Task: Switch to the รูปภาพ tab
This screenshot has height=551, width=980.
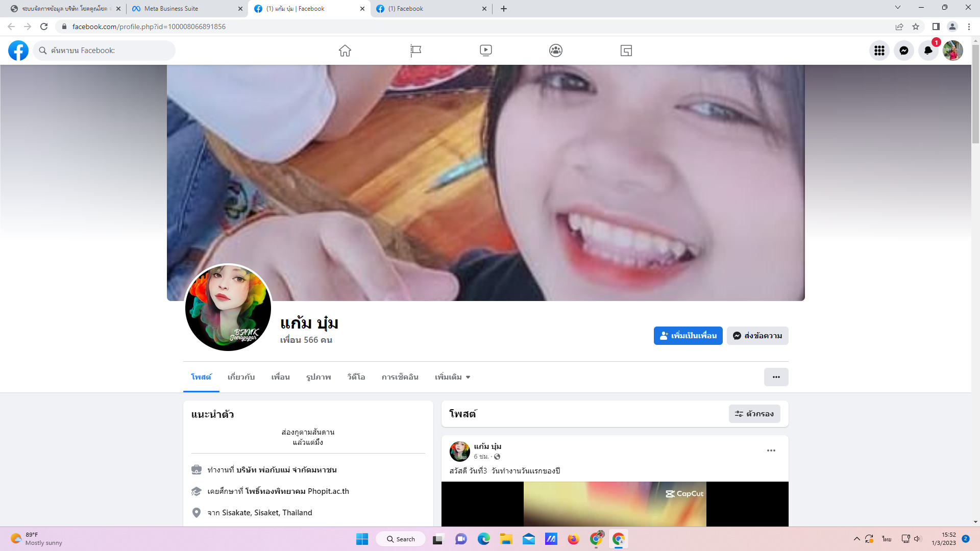Action: [318, 377]
